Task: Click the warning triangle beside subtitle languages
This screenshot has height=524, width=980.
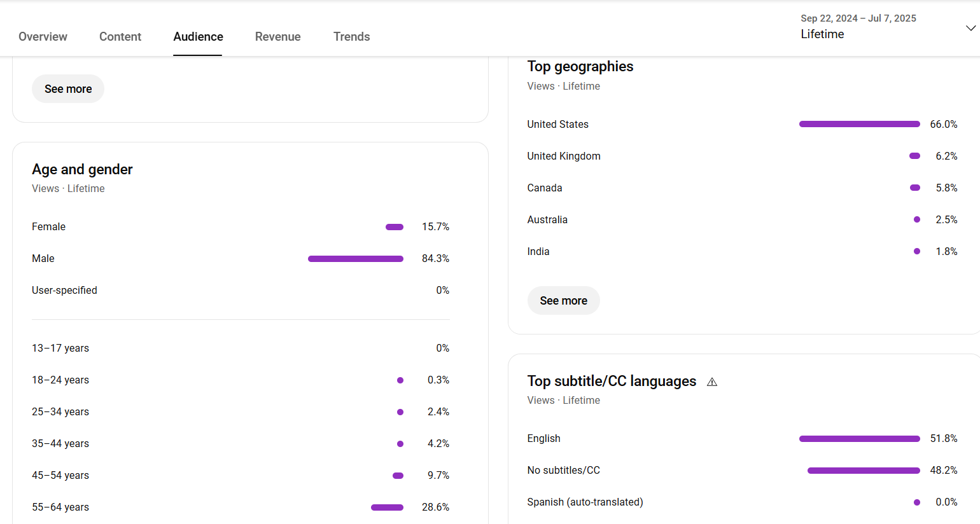Action: 712,382
